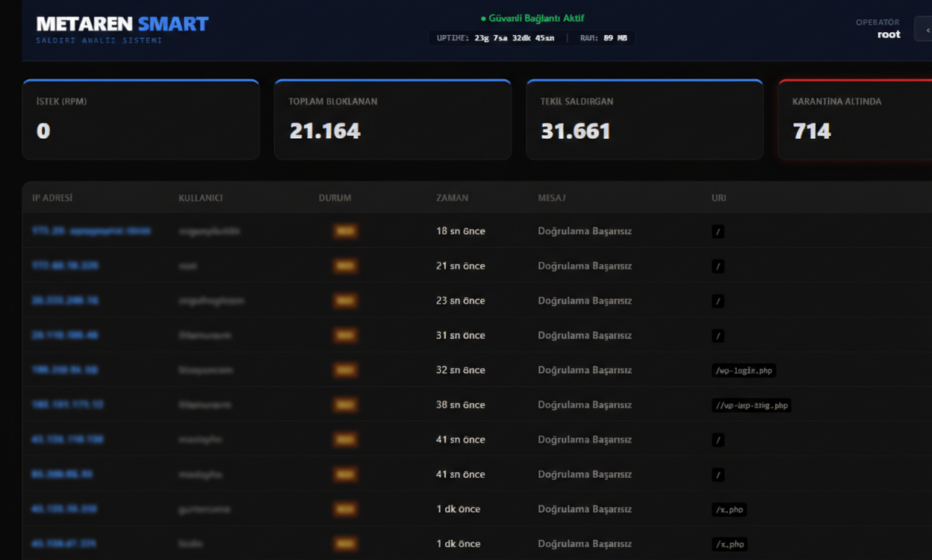Click the URI column header

coord(718,198)
